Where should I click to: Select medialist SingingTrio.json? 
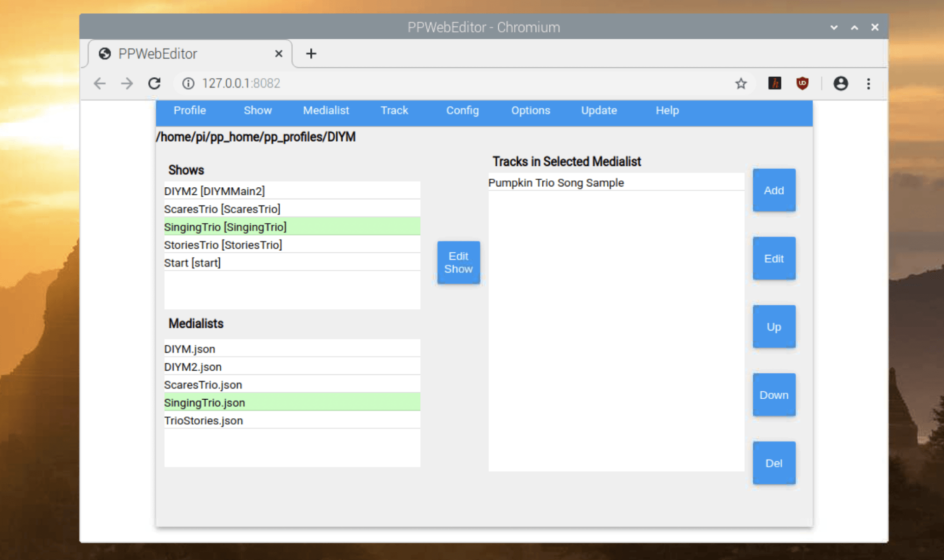point(292,403)
